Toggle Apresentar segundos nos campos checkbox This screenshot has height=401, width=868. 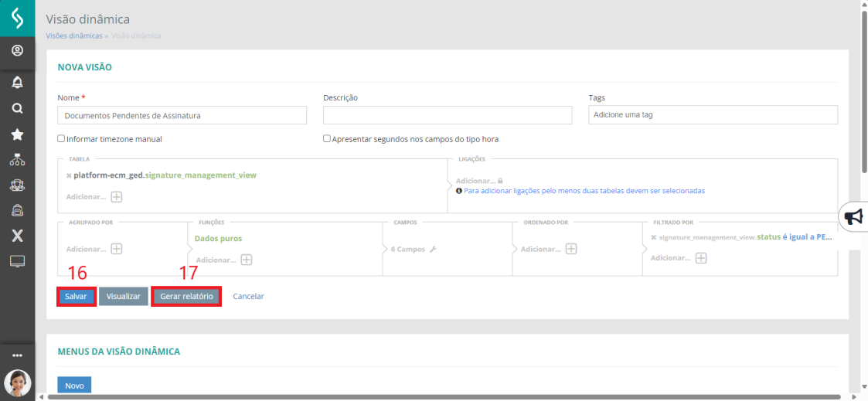[327, 139]
